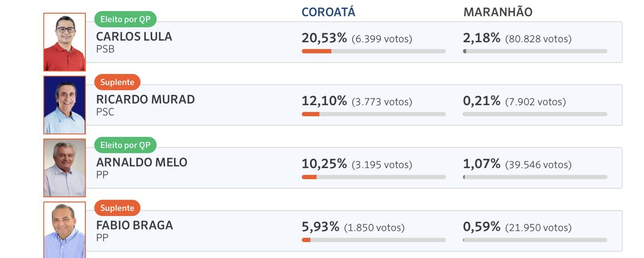
Task: Click Arnaldo Melo's 10,25% Coroatá result
Action: coord(324,164)
